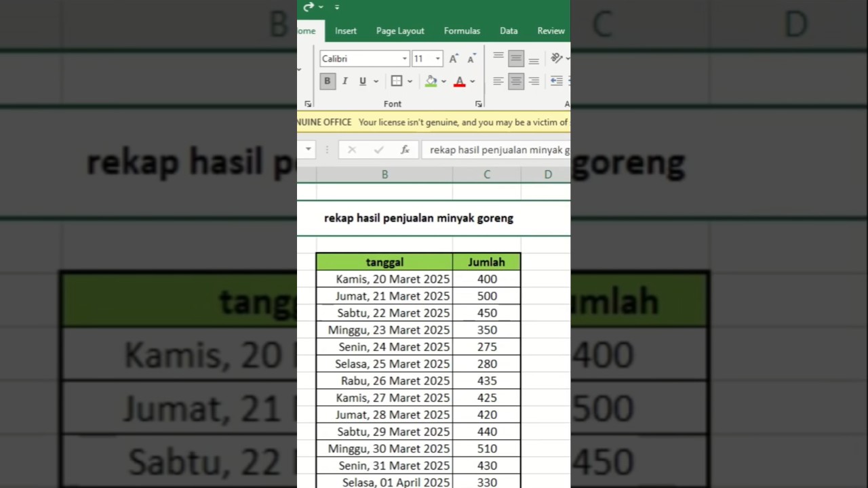
Task: Click the Insert Function fx icon
Action: (x=405, y=150)
